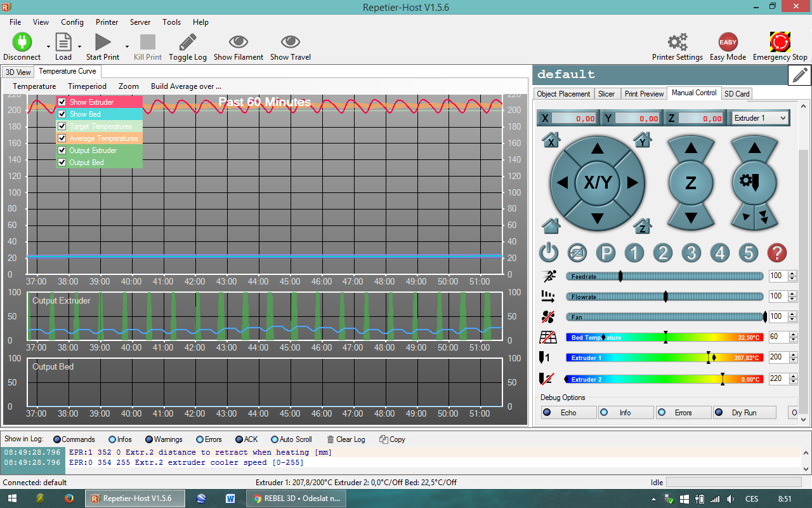Image resolution: width=812 pixels, height=508 pixels.
Task: Switch to Easy Mode
Action: click(728, 43)
